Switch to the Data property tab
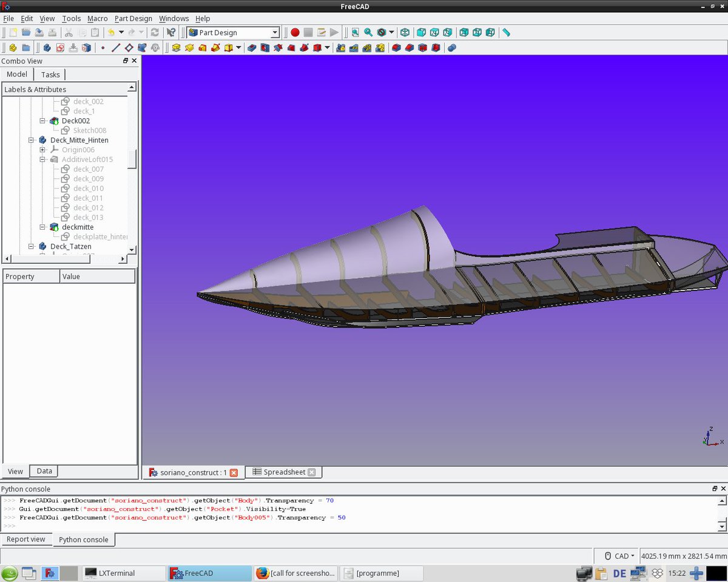The width and height of the screenshot is (728, 582). tap(44, 471)
